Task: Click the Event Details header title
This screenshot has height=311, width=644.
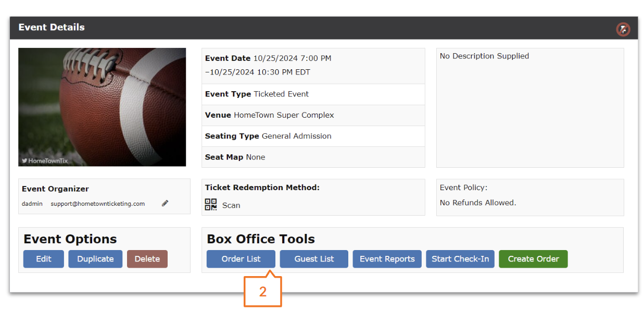Action: (x=52, y=28)
